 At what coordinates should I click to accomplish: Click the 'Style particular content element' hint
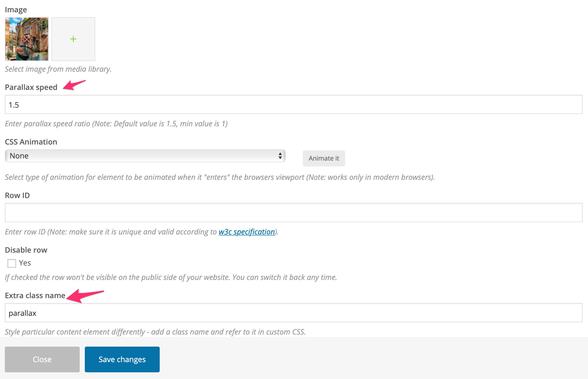(155, 332)
